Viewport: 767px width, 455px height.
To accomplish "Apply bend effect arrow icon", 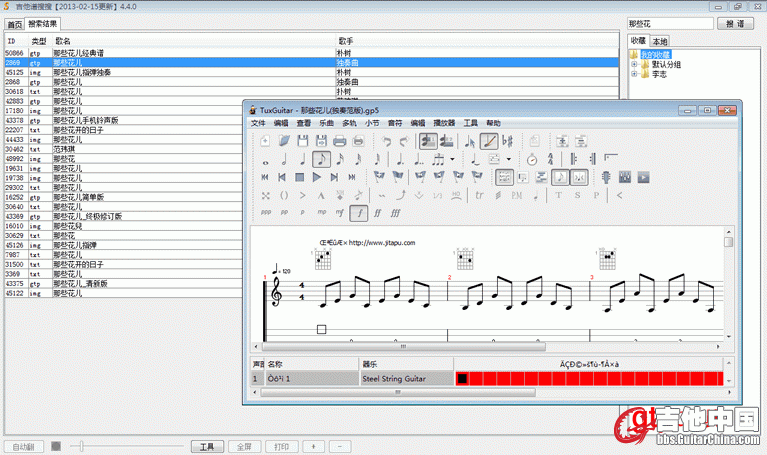I will click(x=401, y=195).
